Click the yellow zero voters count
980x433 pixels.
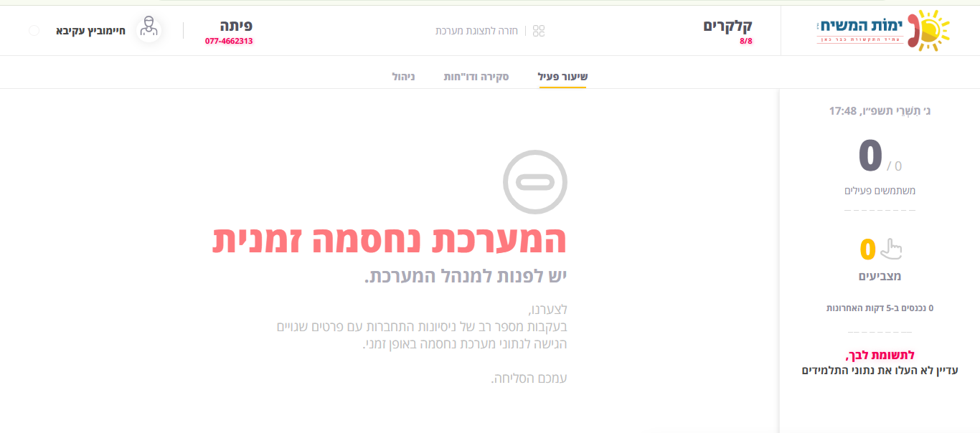point(867,249)
